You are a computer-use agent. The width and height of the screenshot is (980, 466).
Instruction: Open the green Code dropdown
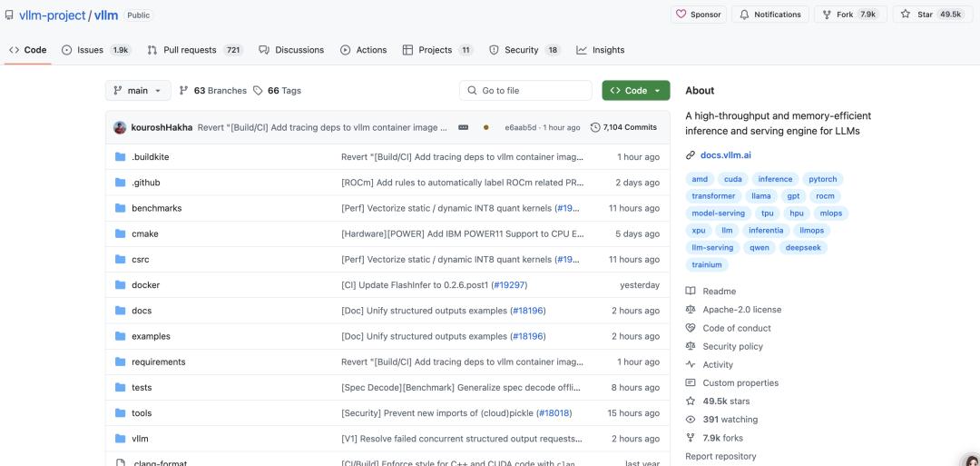pyautogui.click(x=635, y=91)
